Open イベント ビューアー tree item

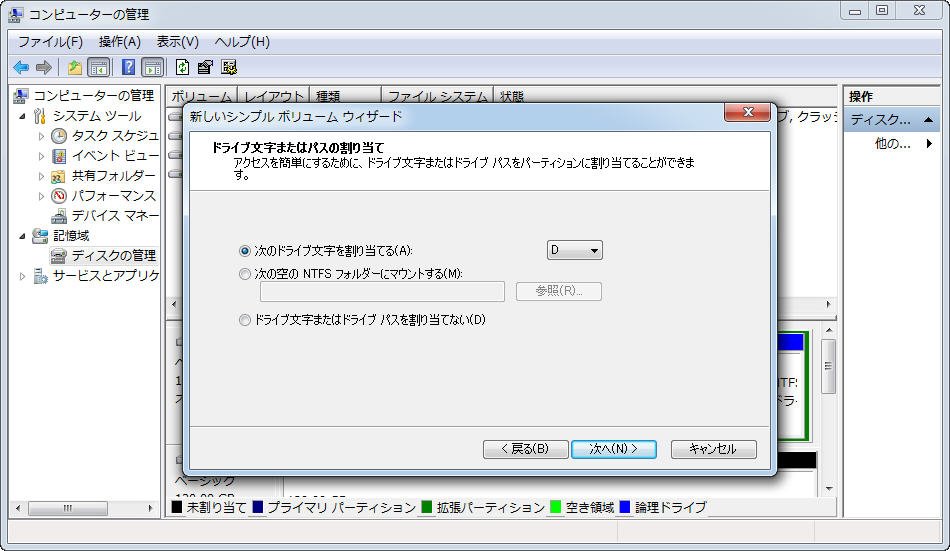click(x=115, y=155)
